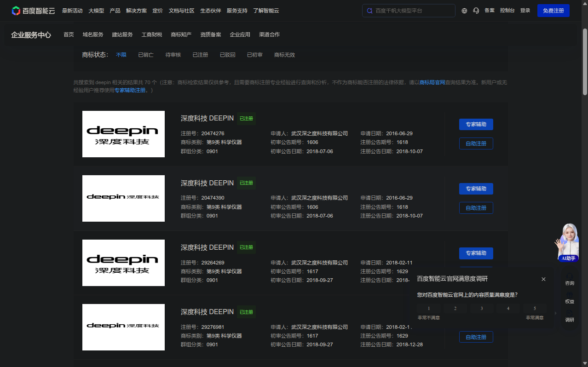Filter trademark status by 已驳回

point(227,55)
